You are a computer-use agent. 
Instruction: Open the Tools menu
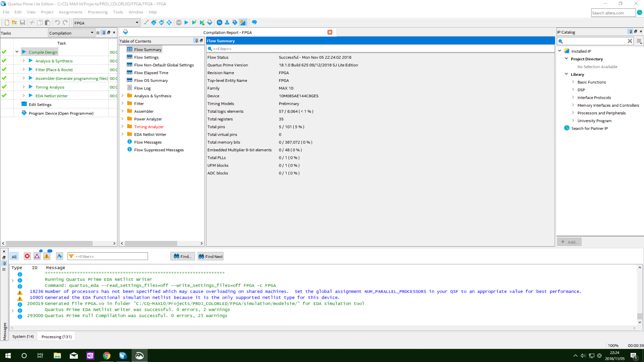(118, 12)
